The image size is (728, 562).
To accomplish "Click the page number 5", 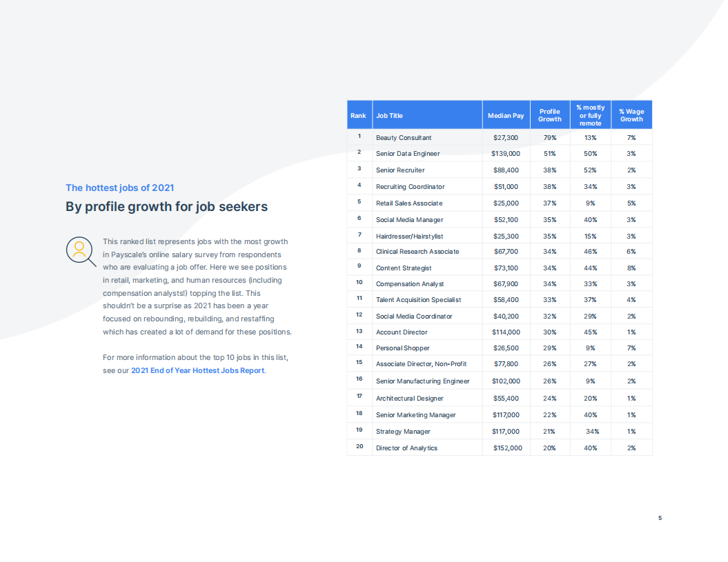I will tap(660, 518).
